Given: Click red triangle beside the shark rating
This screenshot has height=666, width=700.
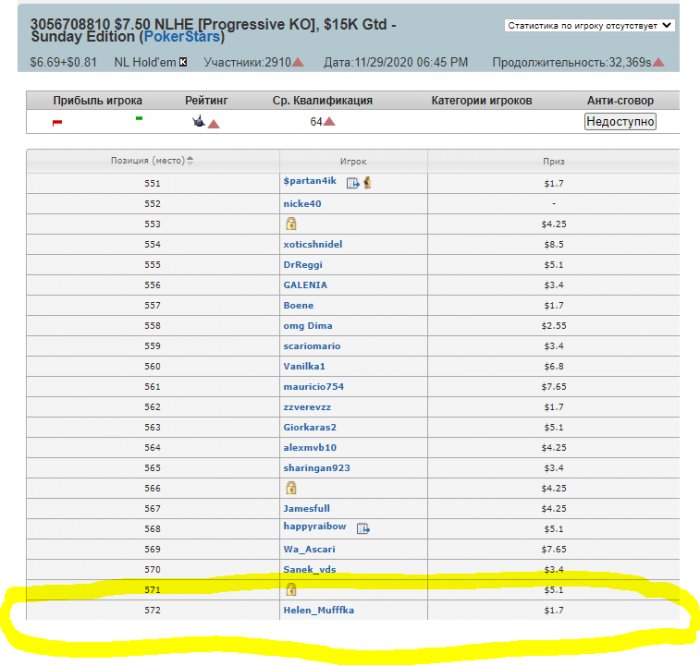Looking at the screenshot, I should [x=214, y=124].
